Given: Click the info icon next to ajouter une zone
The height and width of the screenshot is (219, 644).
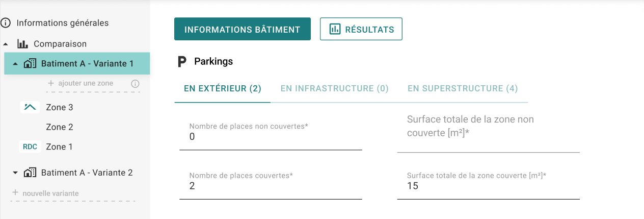Looking at the screenshot, I should click(x=135, y=83).
